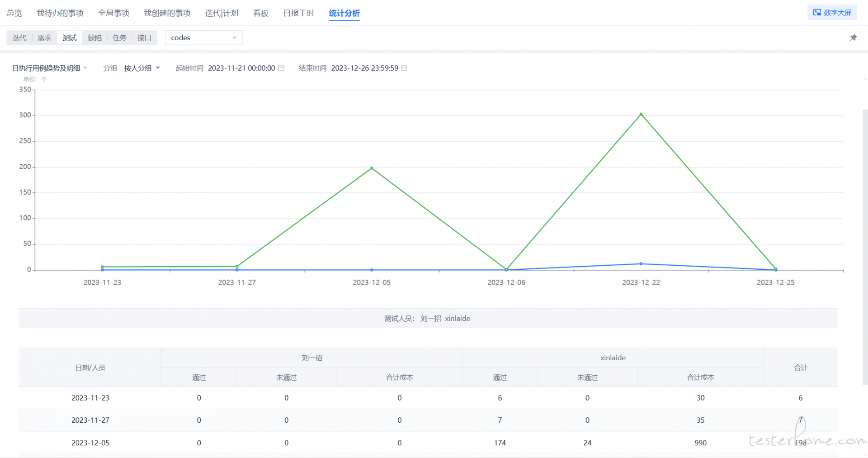Click the 数字大屏 screen icon
868x458 pixels.
[x=817, y=13]
